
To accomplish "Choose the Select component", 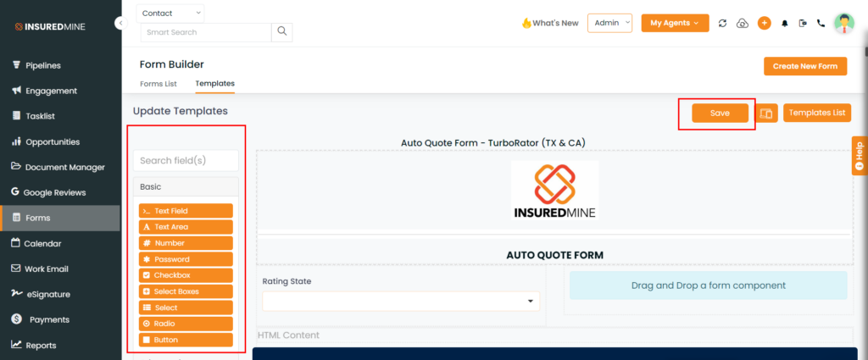I will coord(186,307).
